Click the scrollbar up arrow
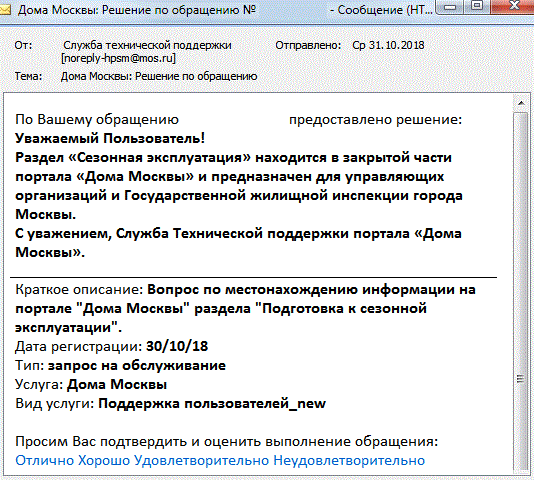Screen dimensions: 534x480 point(521,103)
